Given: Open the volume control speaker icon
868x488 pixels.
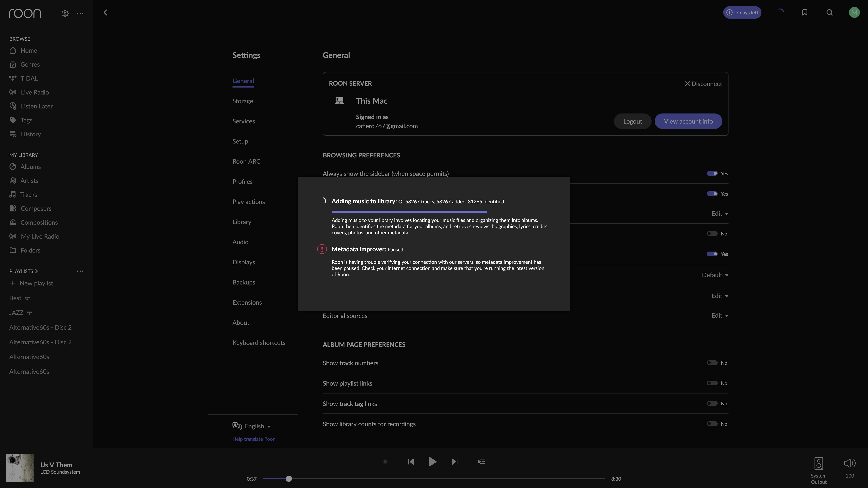Looking at the screenshot, I should tap(850, 463).
